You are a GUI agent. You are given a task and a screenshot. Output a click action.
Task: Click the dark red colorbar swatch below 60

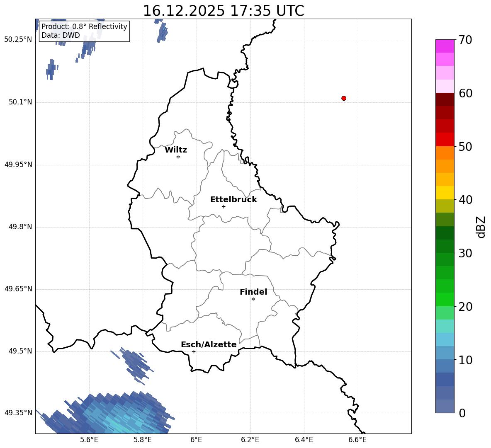pos(445,99)
